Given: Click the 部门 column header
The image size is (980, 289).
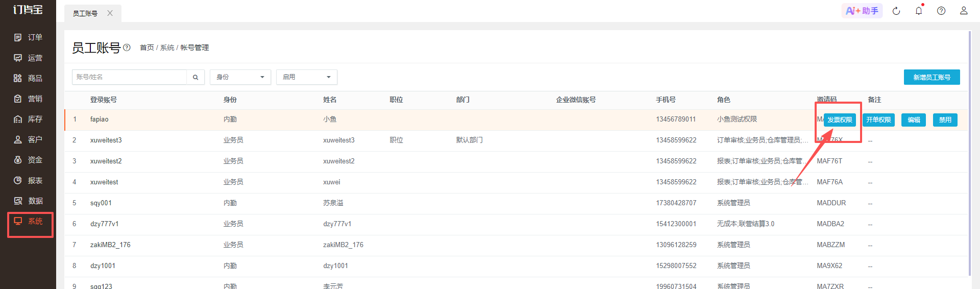Looking at the screenshot, I should (463, 100).
